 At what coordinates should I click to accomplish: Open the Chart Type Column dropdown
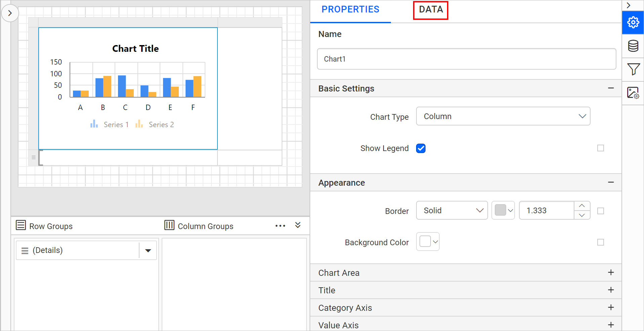[x=503, y=116]
